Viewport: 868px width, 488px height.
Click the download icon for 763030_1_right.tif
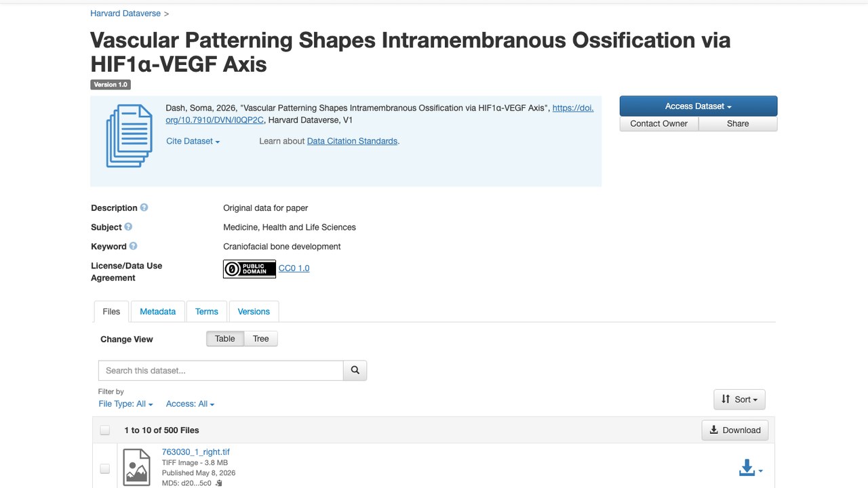(750, 468)
